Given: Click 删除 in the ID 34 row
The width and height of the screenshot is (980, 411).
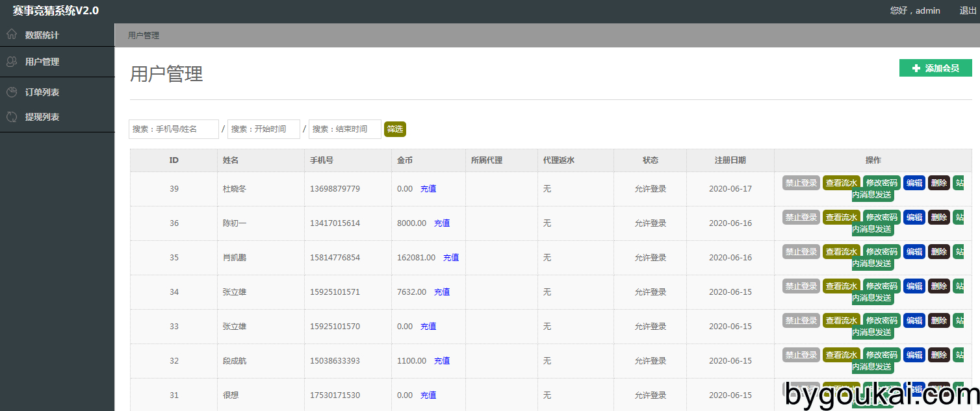Looking at the screenshot, I should pyautogui.click(x=939, y=286).
